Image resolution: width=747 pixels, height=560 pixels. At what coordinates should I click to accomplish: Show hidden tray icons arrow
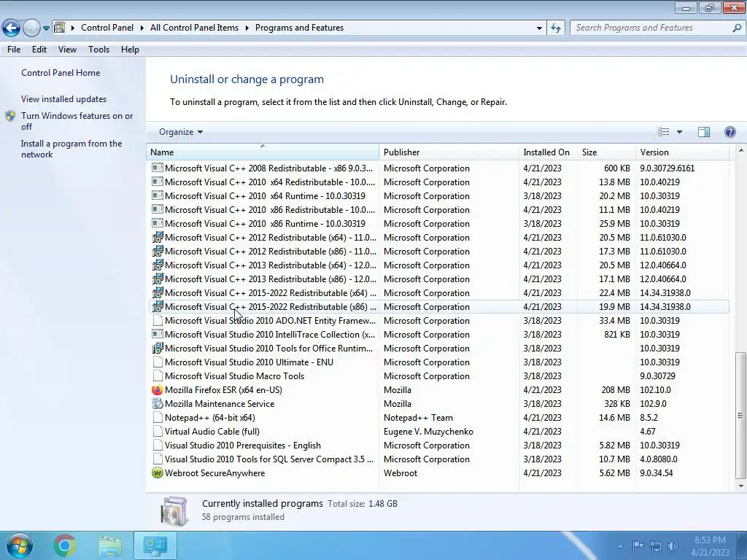pyautogui.click(x=620, y=546)
